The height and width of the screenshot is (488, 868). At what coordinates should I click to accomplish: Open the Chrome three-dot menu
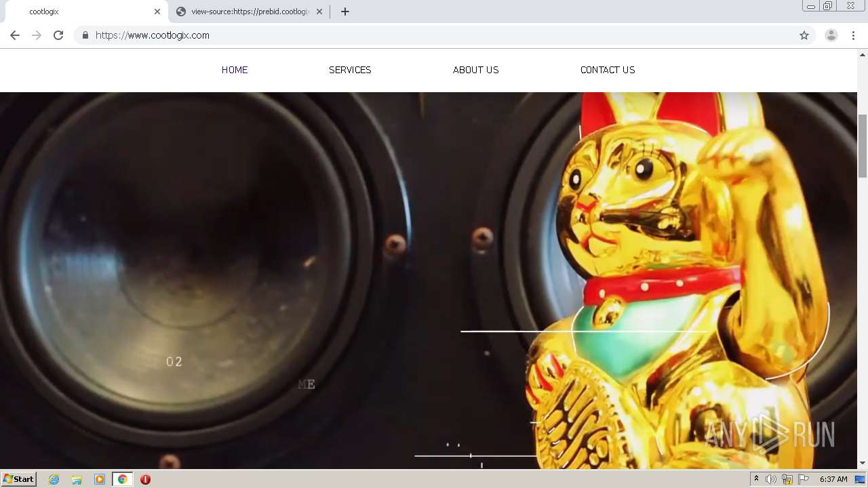pyautogui.click(x=853, y=35)
